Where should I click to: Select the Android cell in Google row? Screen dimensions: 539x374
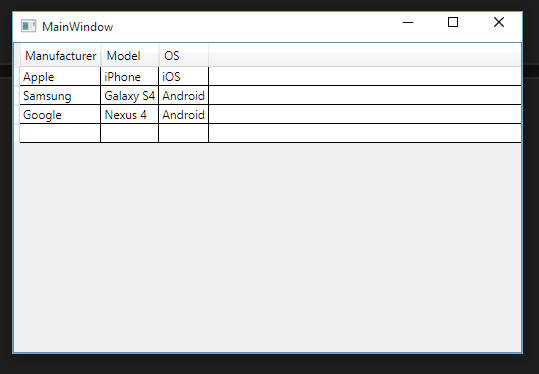click(x=183, y=114)
